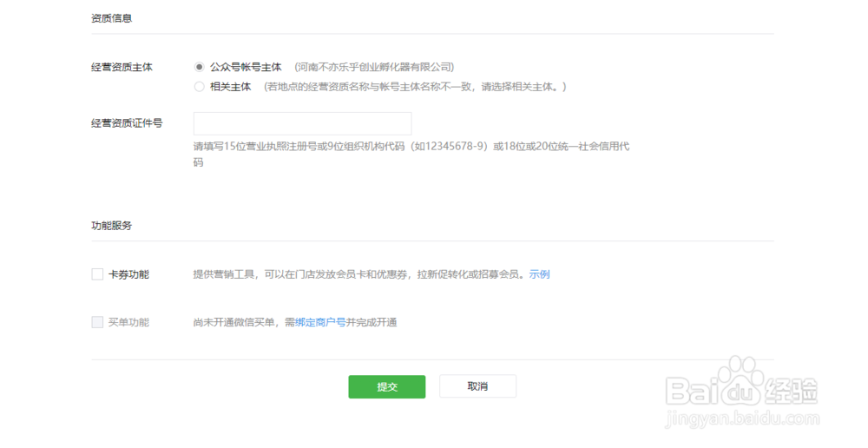Click the 经营资质证件号 input field

pos(302,123)
